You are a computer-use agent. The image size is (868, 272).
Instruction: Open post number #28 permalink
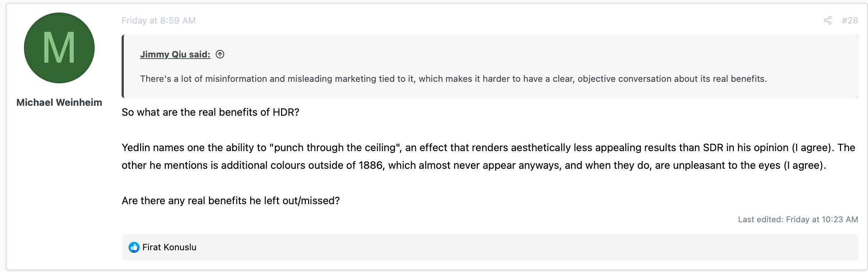pos(850,21)
